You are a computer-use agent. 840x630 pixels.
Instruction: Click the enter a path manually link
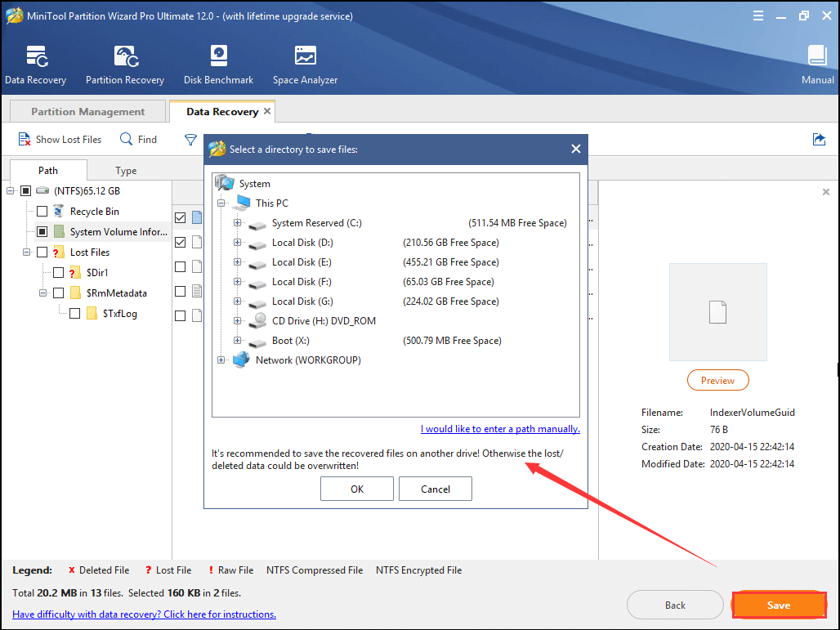500,429
